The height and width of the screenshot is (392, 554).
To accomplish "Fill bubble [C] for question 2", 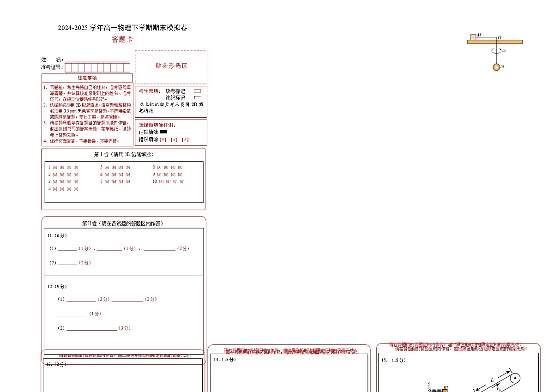I will coord(69,175).
